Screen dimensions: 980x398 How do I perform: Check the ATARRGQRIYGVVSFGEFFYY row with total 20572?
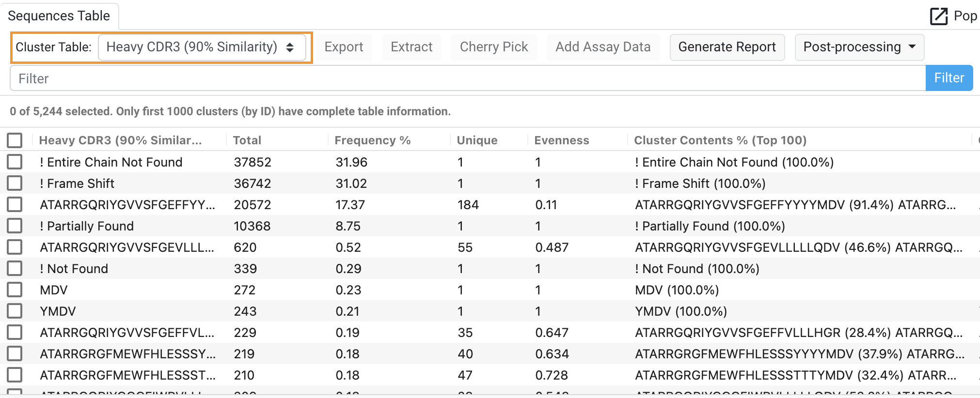click(15, 204)
